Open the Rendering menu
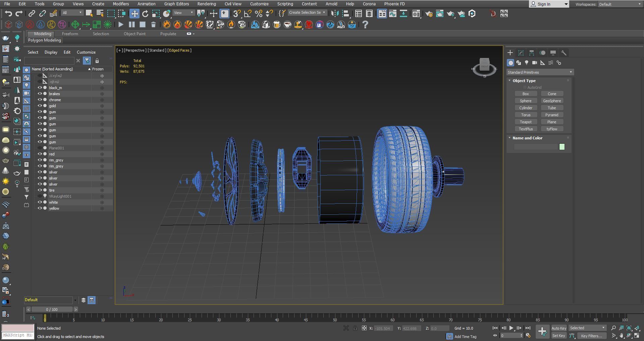Image resolution: width=644 pixels, height=341 pixels. coord(207,4)
